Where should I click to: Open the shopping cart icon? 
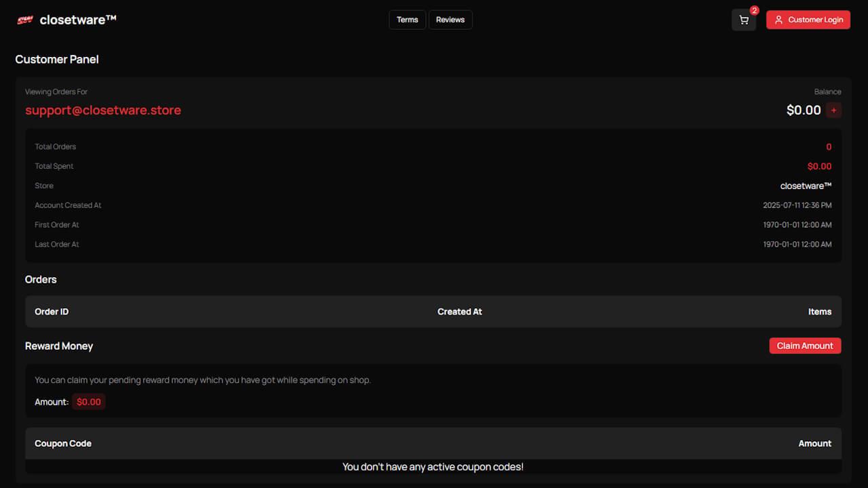click(743, 20)
